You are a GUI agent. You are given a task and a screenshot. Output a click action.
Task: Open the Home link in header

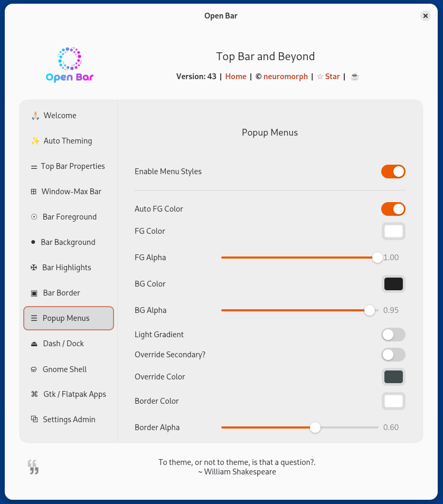235,77
